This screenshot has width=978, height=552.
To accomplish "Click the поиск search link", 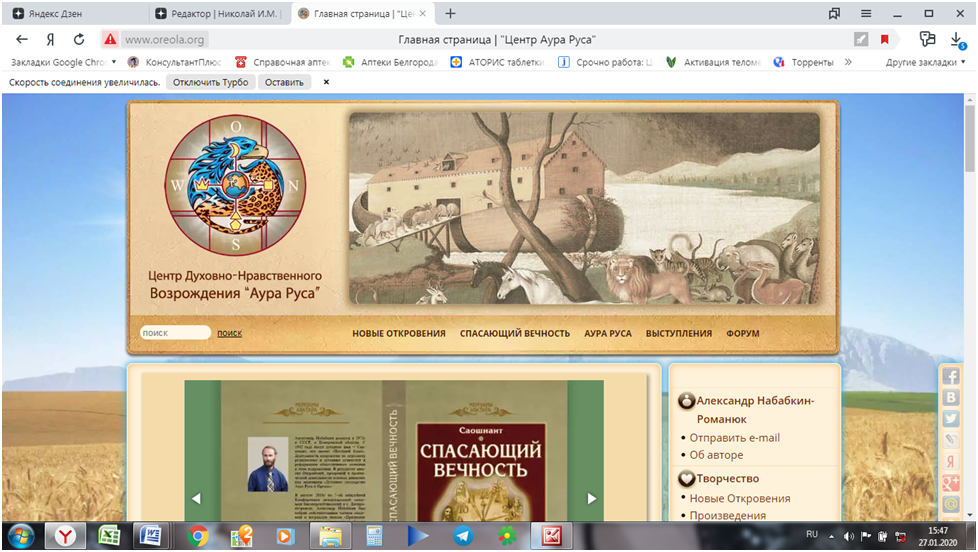I will pyautogui.click(x=230, y=334).
